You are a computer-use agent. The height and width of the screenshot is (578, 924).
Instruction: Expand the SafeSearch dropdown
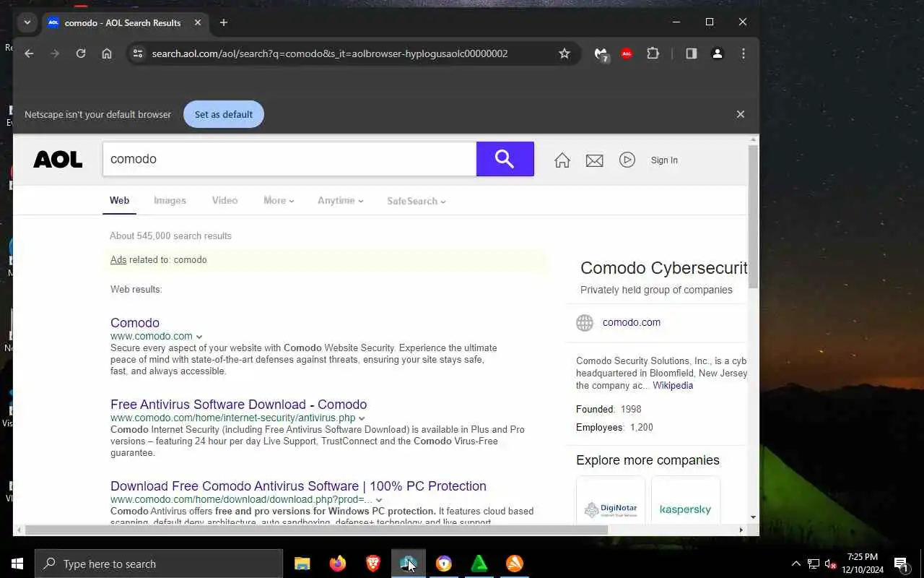tap(417, 201)
